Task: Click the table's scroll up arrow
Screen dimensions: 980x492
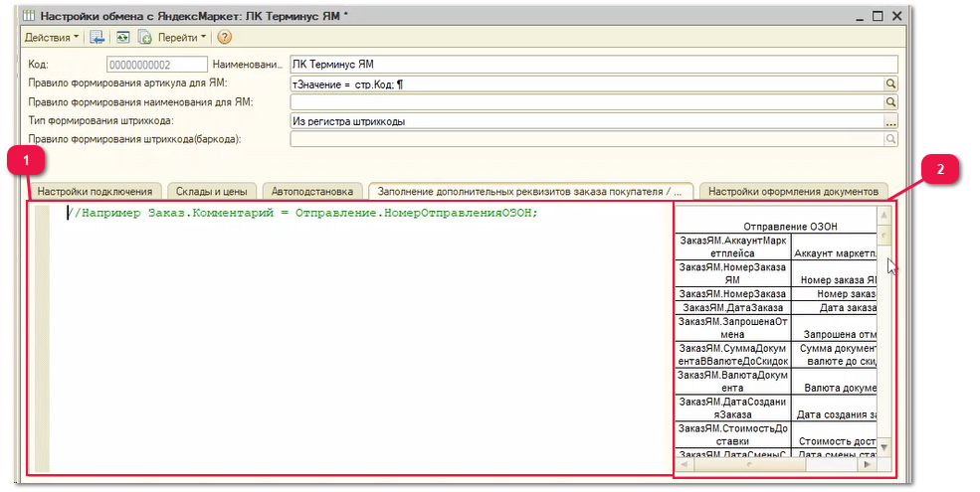Action: pos(883,215)
